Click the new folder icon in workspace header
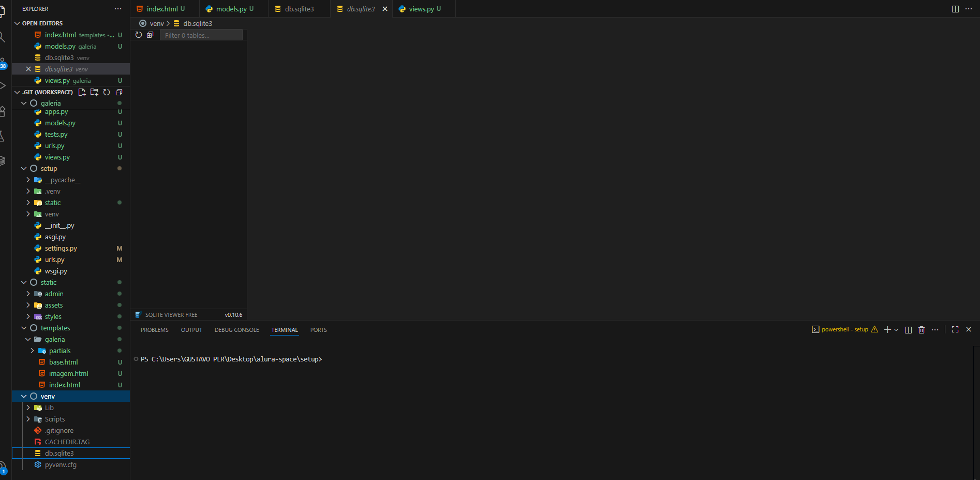This screenshot has width=980, height=480. pyautogui.click(x=94, y=92)
